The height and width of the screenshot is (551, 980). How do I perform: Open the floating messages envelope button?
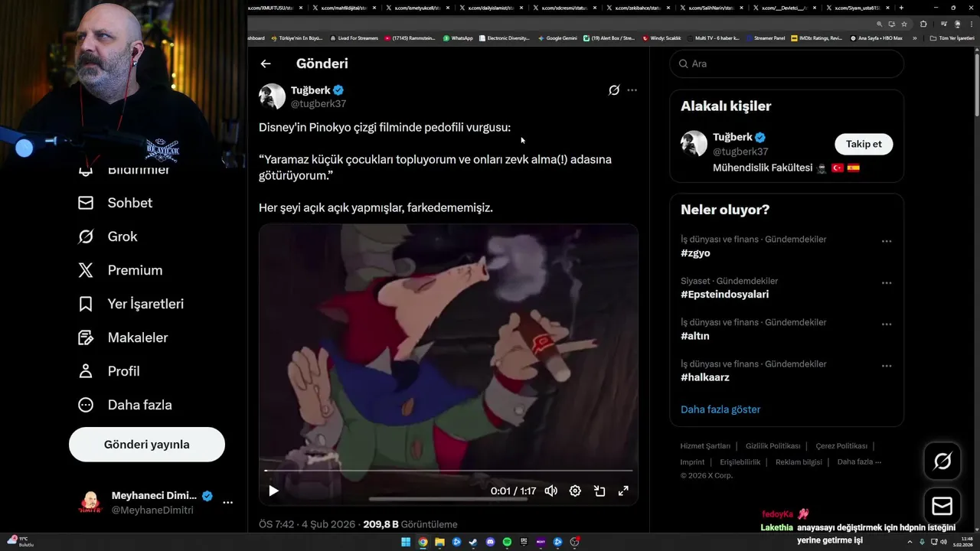tap(942, 507)
